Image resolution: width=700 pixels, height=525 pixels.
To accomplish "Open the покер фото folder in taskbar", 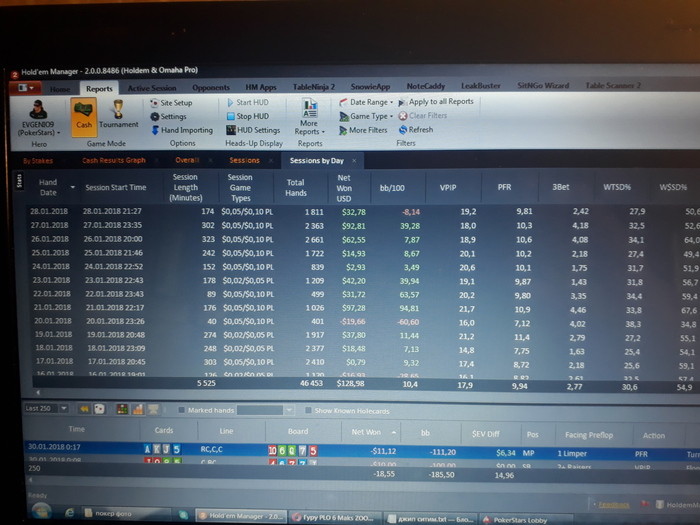I will pyautogui.click(x=126, y=514).
